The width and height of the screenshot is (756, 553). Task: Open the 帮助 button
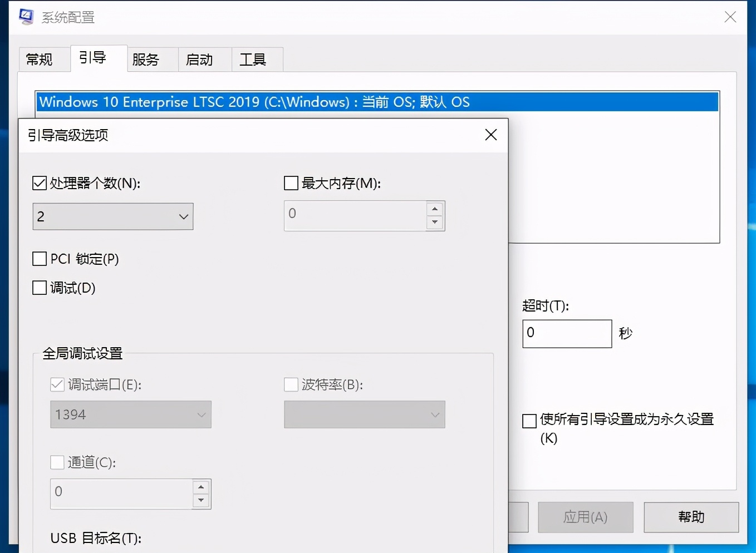coord(691,517)
